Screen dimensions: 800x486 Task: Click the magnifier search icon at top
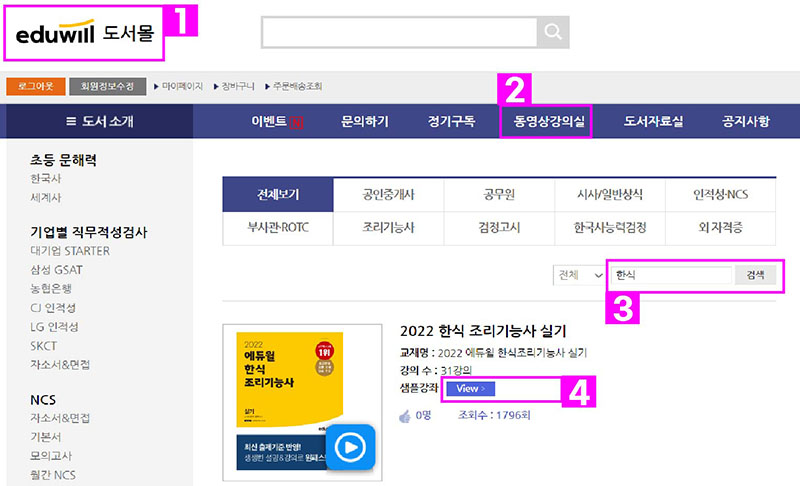[553, 32]
